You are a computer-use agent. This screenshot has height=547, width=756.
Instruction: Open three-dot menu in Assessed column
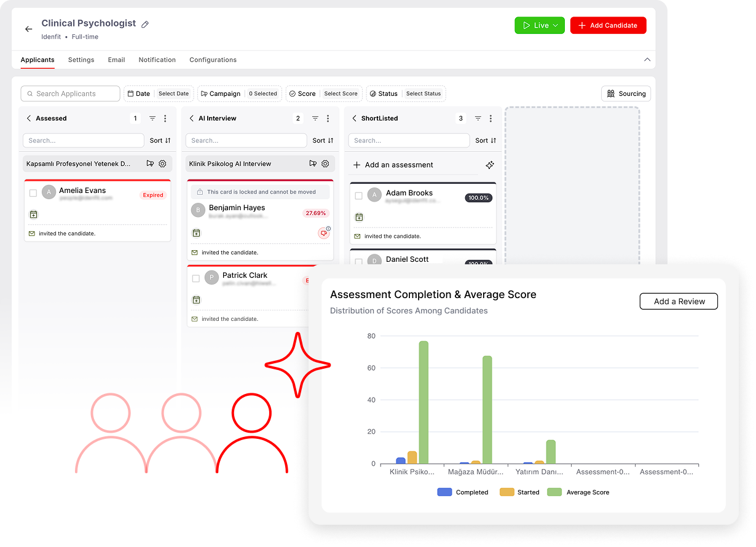pos(165,119)
